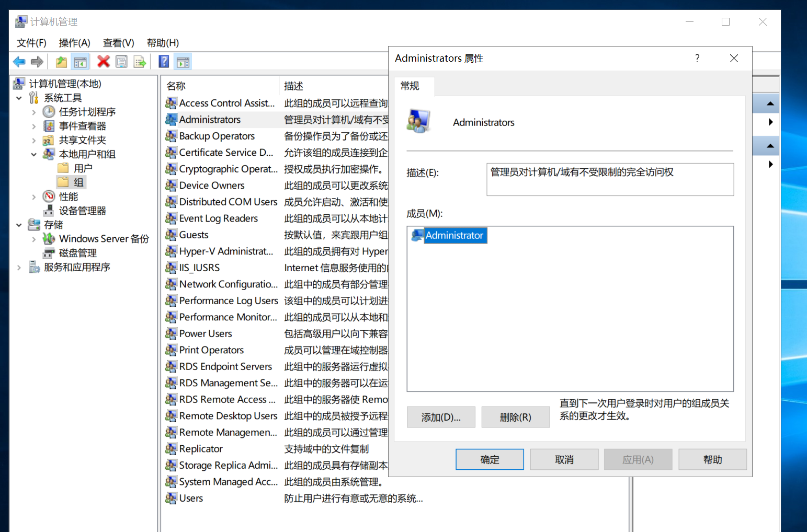Viewport: 807px width, 532px height.
Task: Expand the 共享文件夹 tree node
Action: click(34, 140)
